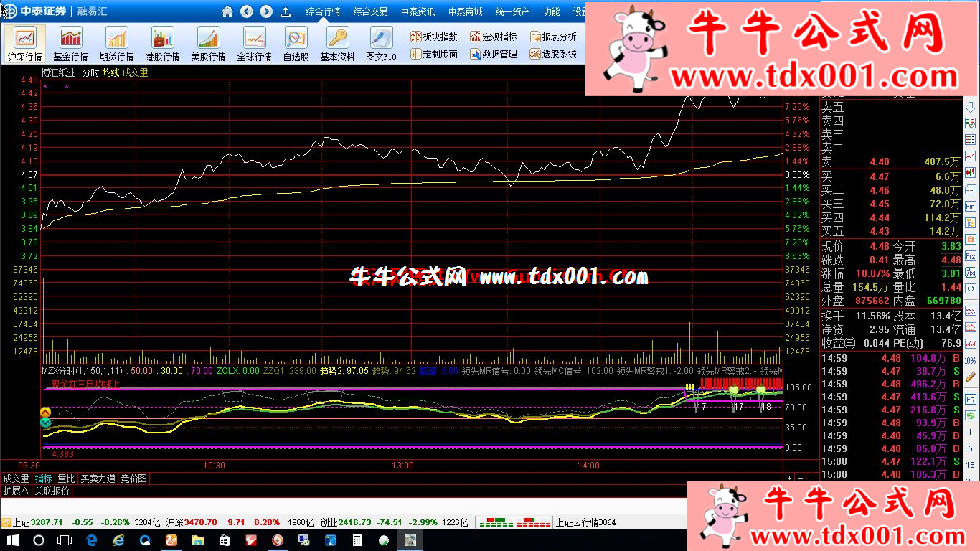This screenshot has height=551, width=980.
Task: Open 基本资料 key icon
Action: pyautogui.click(x=337, y=44)
